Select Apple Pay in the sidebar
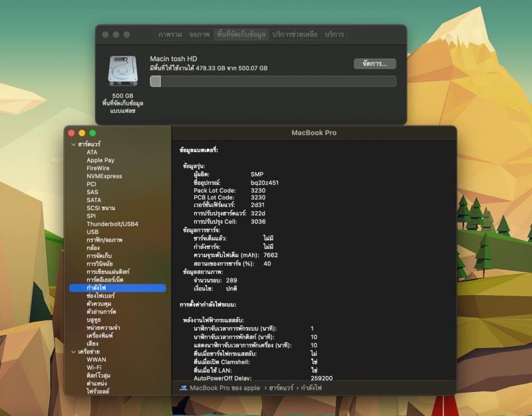This screenshot has width=532, height=416. pyautogui.click(x=100, y=160)
